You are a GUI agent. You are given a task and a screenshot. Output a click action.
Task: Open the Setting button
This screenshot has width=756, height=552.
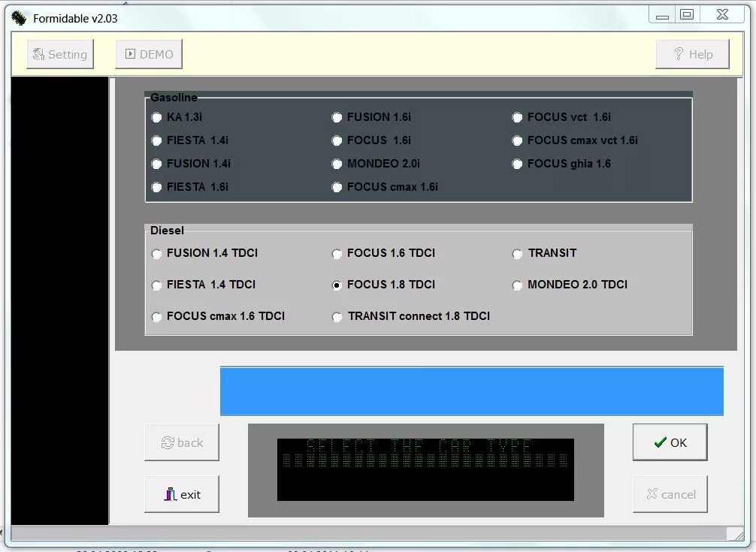60,54
